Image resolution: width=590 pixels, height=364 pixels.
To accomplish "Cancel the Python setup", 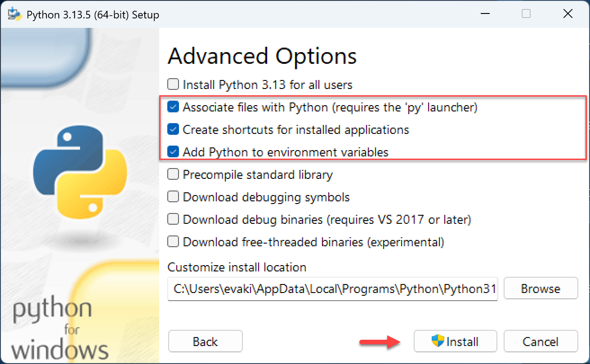I will coord(541,342).
